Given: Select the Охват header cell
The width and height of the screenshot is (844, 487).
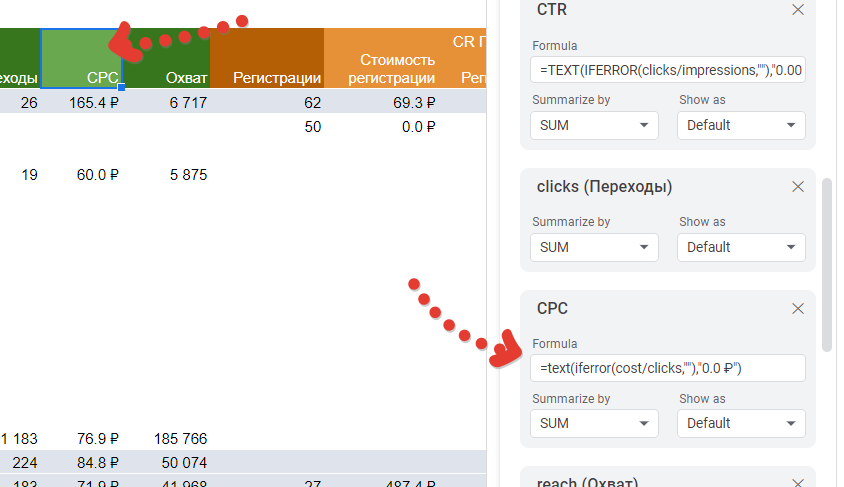Looking at the screenshot, I should (x=167, y=58).
